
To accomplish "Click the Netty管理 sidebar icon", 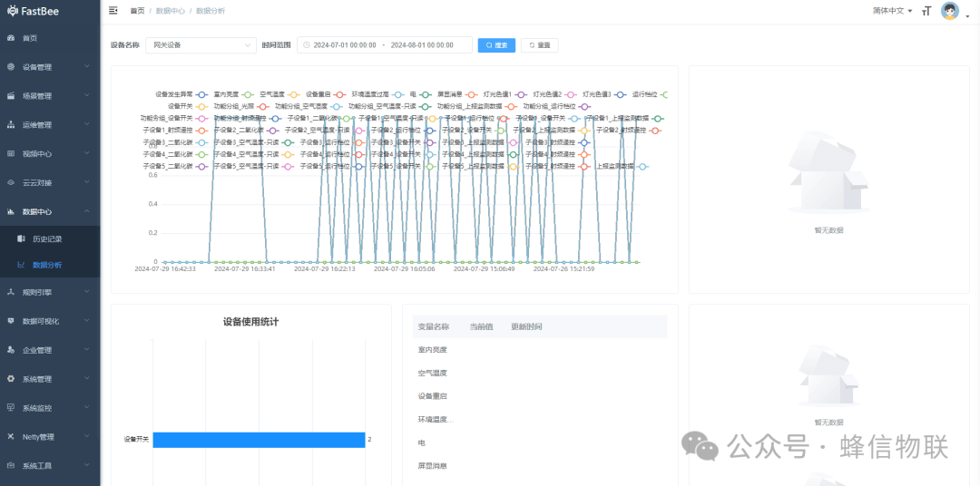I will pos(11,437).
